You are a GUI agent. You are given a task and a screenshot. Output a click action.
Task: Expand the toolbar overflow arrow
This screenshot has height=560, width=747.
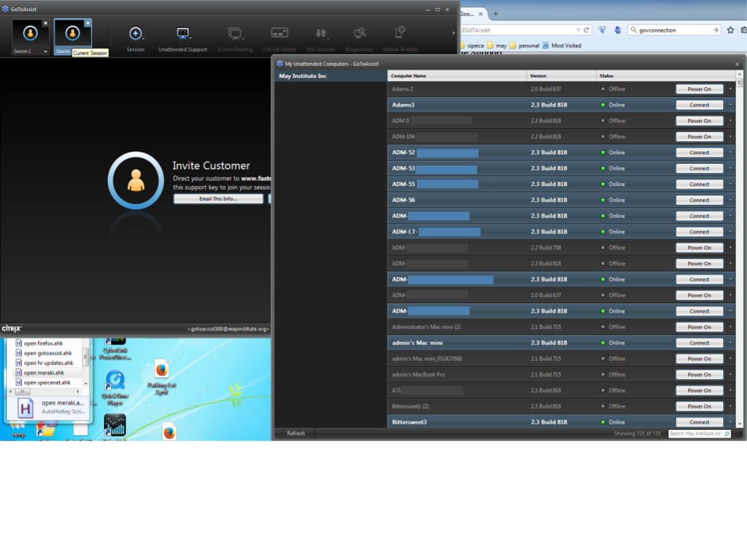point(454,33)
